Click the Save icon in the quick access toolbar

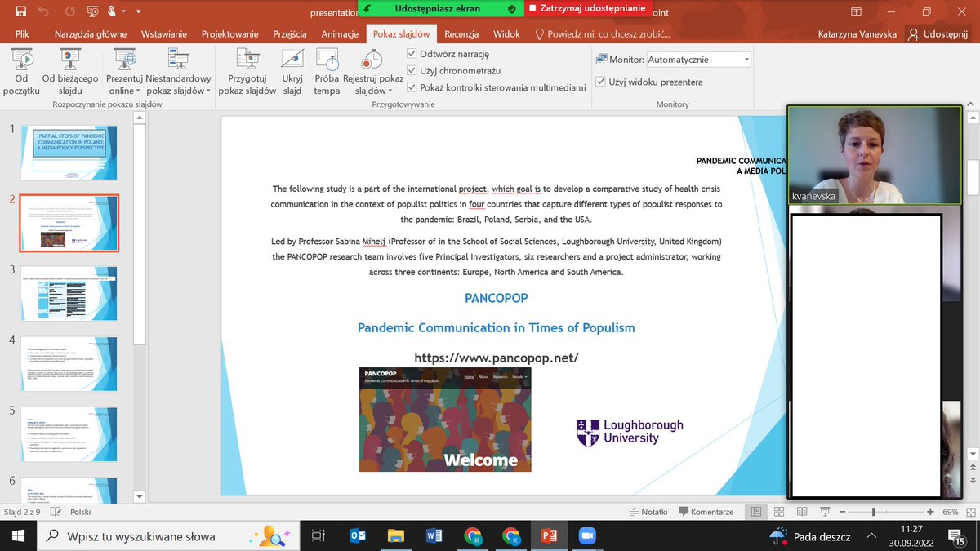21,11
